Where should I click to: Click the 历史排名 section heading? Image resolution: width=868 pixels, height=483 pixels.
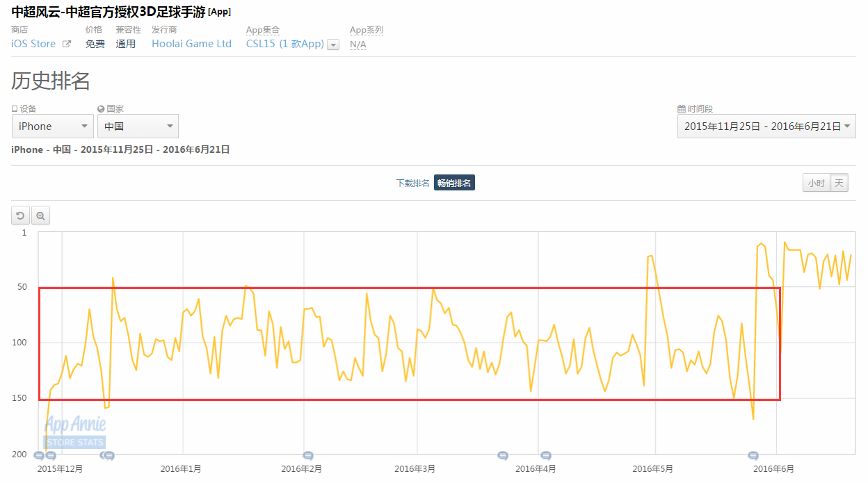(51, 81)
